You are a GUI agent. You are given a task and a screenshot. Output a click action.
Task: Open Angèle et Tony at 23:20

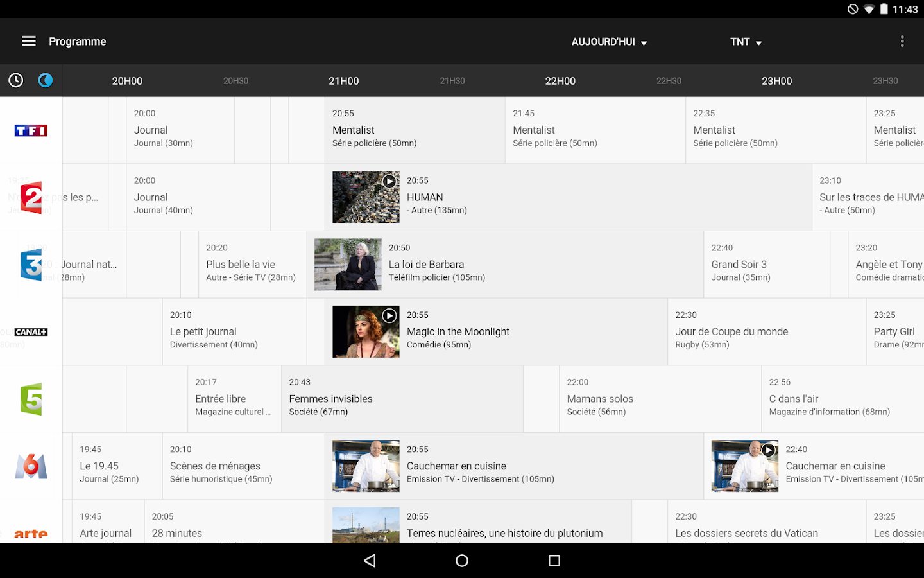coord(886,265)
